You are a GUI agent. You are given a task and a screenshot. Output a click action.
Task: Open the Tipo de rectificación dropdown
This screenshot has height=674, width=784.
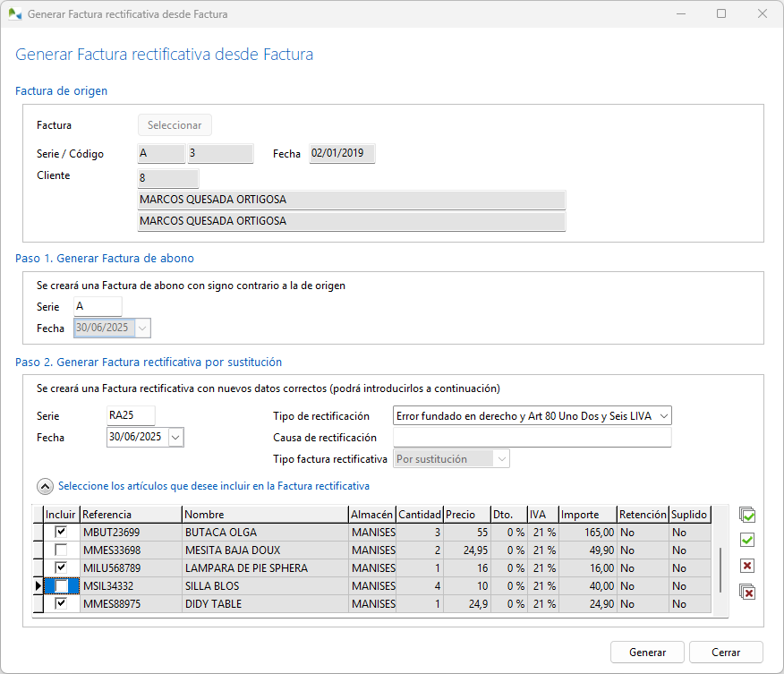pos(662,415)
